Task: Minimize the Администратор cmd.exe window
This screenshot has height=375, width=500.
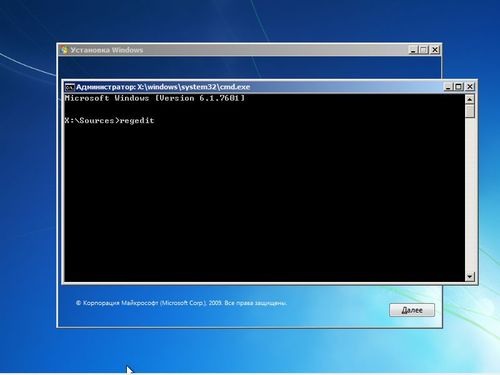Action: tap(448, 87)
